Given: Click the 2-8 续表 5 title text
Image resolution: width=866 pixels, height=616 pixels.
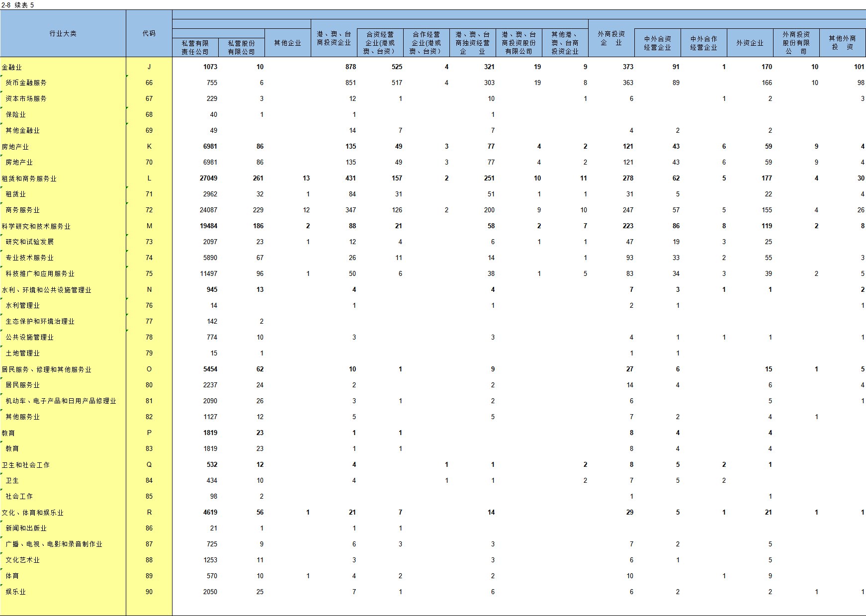Looking at the screenshot, I should (18, 5).
